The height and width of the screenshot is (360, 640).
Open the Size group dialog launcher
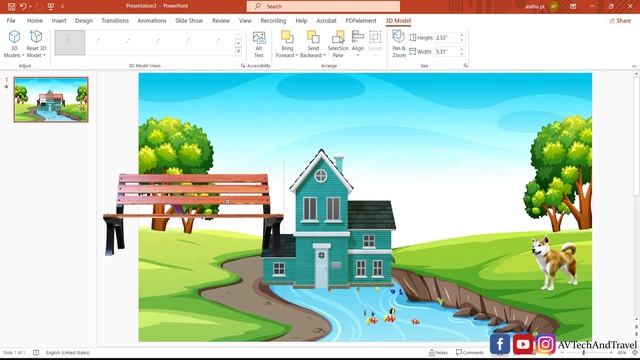(x=466, y=66)
